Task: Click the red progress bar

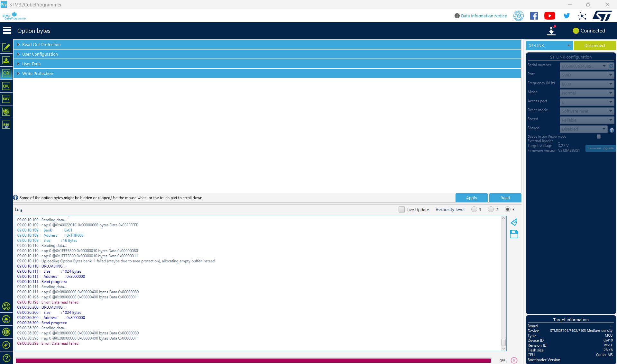Action: [253, 360]
